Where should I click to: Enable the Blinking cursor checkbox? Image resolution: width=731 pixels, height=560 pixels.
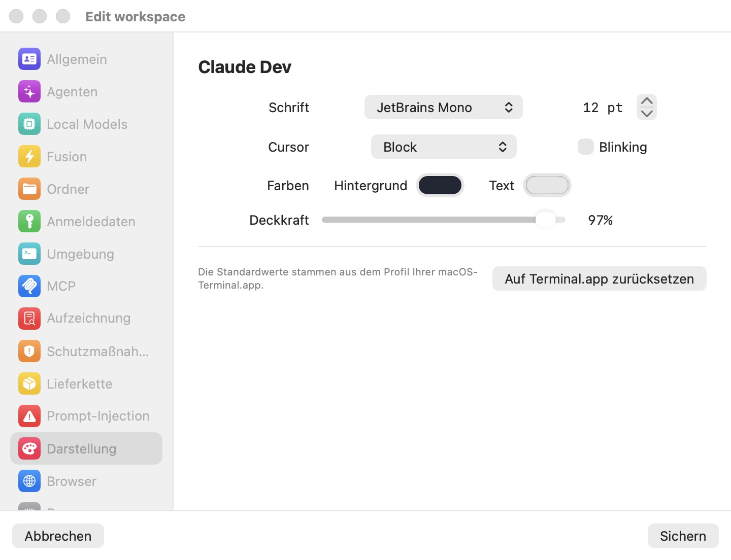(x=586, y=147)
